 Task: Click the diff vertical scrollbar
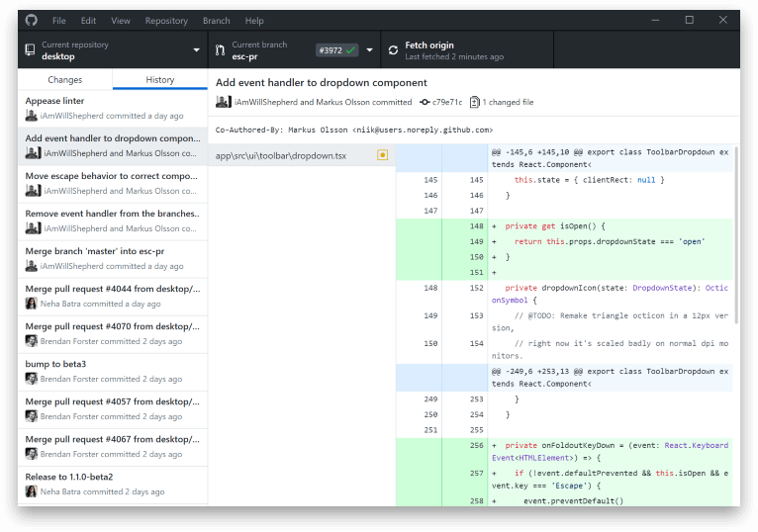coord(736,234)
